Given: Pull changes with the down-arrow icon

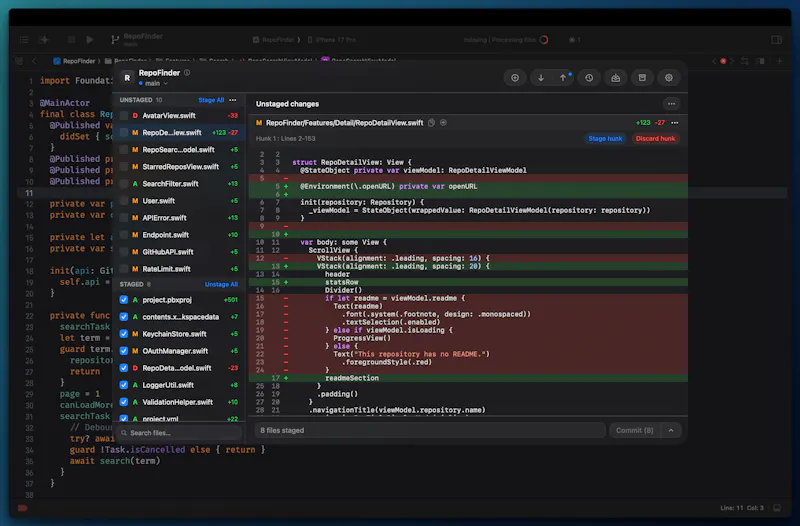Looking at the screenshot, I should coord(541,78).
